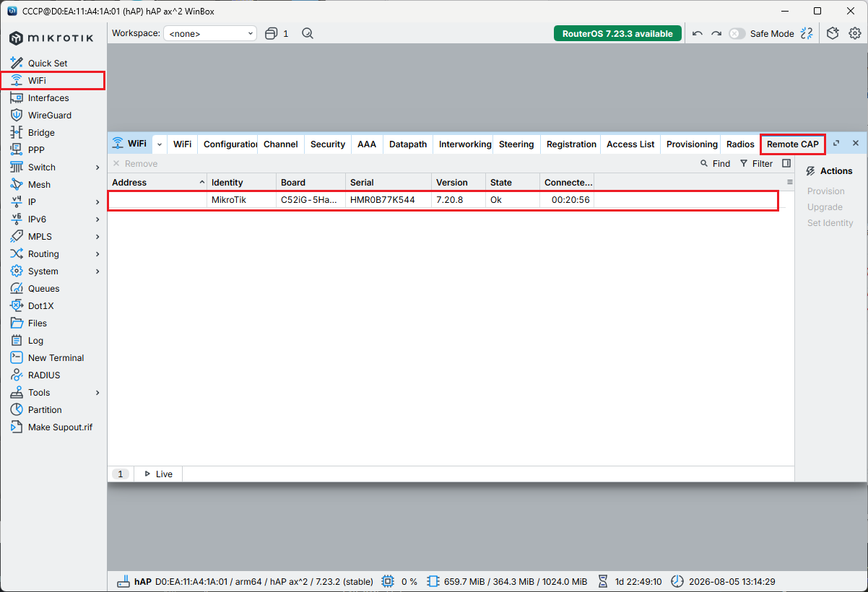This screenshot has height=592, width=868.
Task: Switch to the Access List tab
Action: coord(630,144)
